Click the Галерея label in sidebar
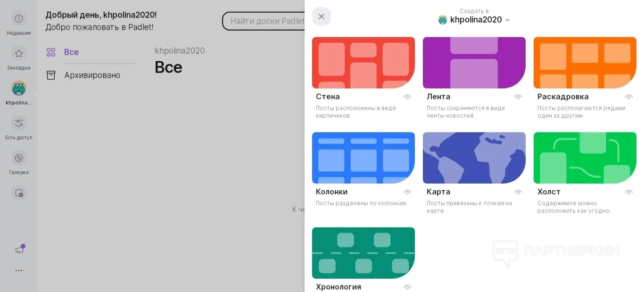Screen dimensions: 644x292 coord(19,172)
